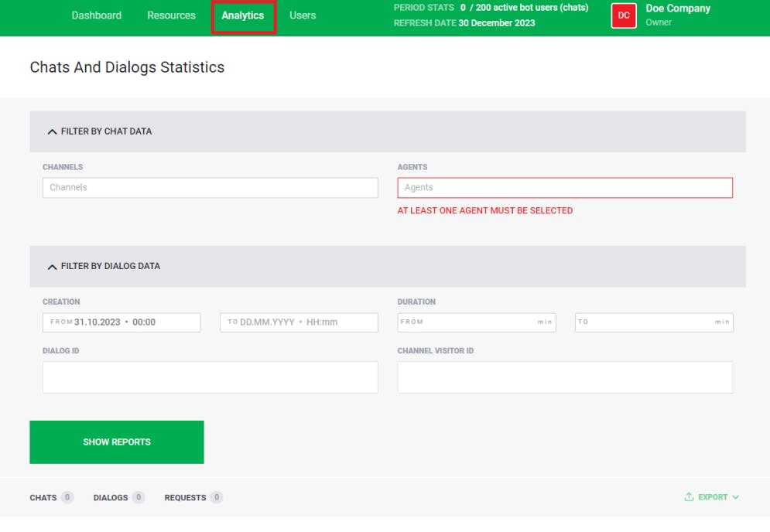Click the Export upload icon
Image resolution: width=770 pixels, height=532 pixels.
point(689,496)
